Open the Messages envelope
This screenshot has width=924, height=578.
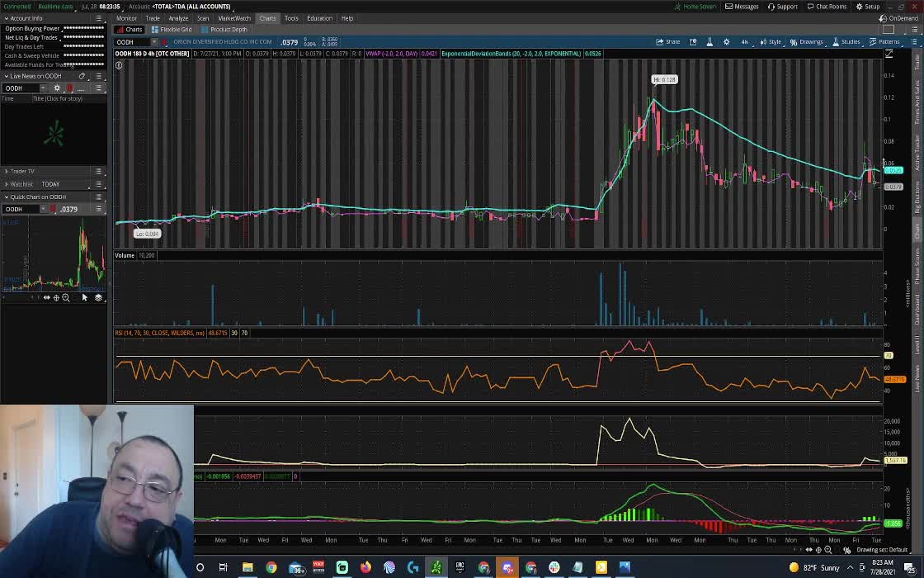click(742, 7)
